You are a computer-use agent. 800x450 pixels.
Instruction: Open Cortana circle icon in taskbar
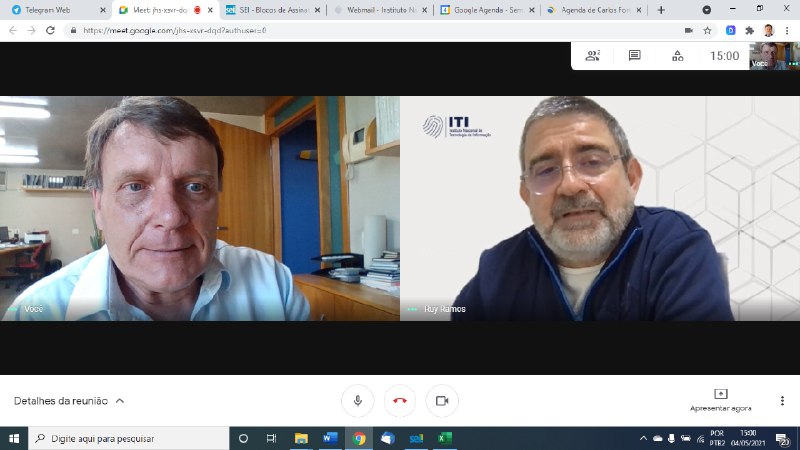(x=243, y=438)
